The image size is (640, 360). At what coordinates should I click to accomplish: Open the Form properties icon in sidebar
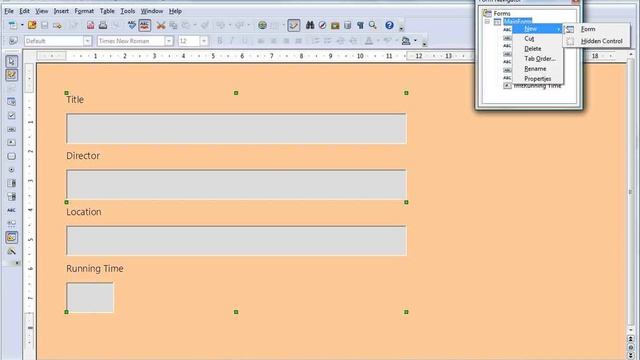pyautogui.click(x=11, y=102)
